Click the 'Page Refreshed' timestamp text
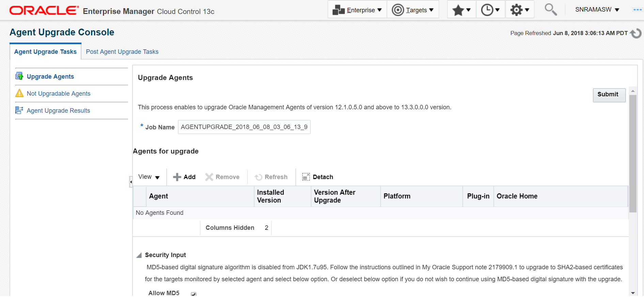This screenshot has height=303, width=644. [569, 33]
